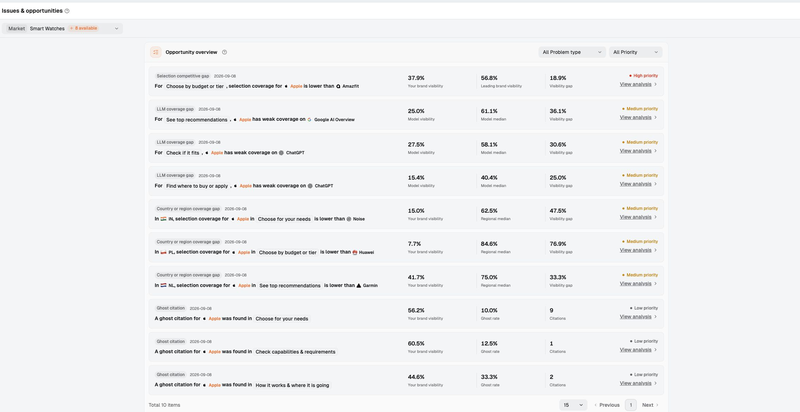This screenshot has width=800, height=412.
Task: View analysis for Huawei region gap row
Action: pyautogui.click(x=638, y=250)
